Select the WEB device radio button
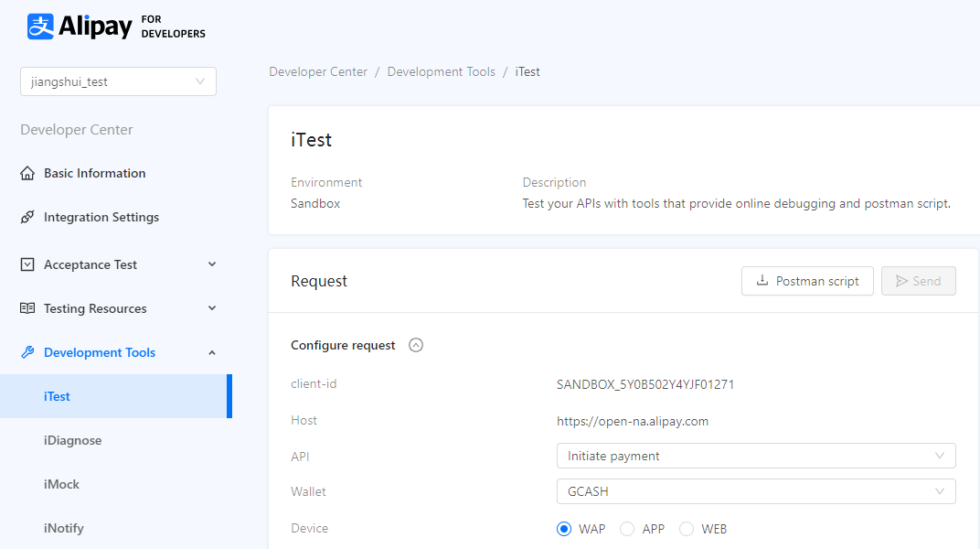Screen dimensions: 980x549 coord(687,529)
